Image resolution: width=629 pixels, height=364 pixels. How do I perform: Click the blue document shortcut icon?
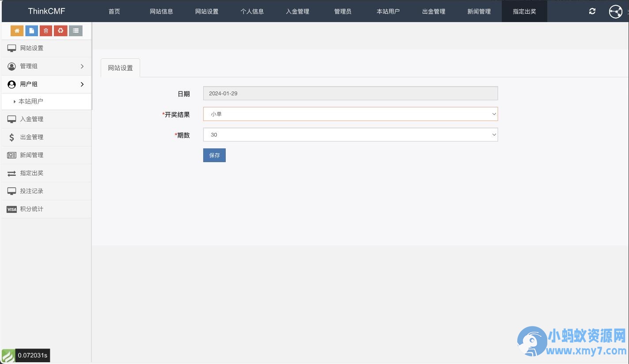(31, 30)
